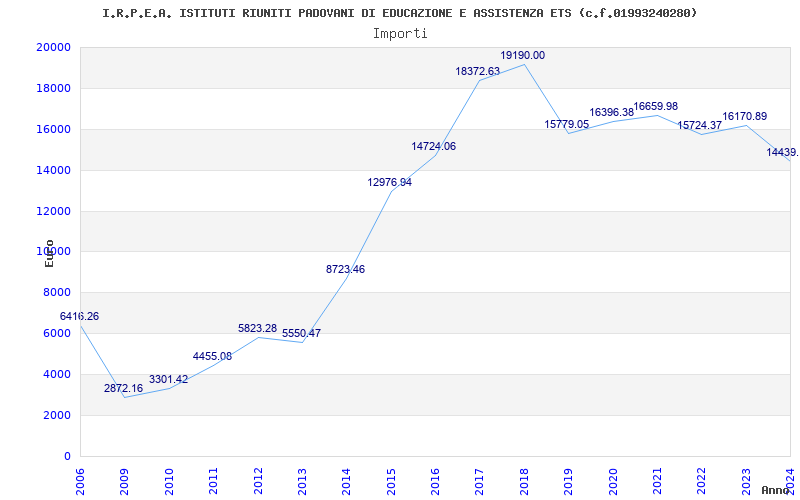Image resolution: width=800 pixels, height=500 pixels.
Task: Click the x-axis year 2021
Action: (x=657, y=481)
